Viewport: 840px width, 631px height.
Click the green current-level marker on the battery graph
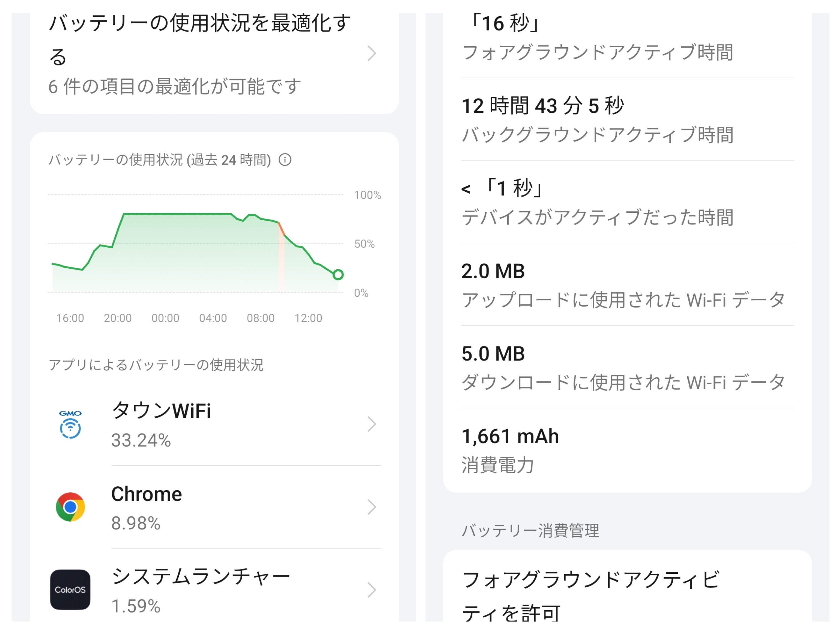point(337,275)
